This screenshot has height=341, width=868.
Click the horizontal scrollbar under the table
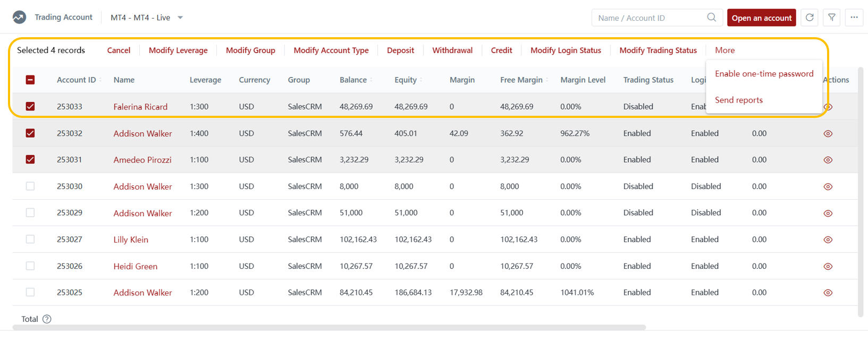pyautogui.click(x=330, y=328)
